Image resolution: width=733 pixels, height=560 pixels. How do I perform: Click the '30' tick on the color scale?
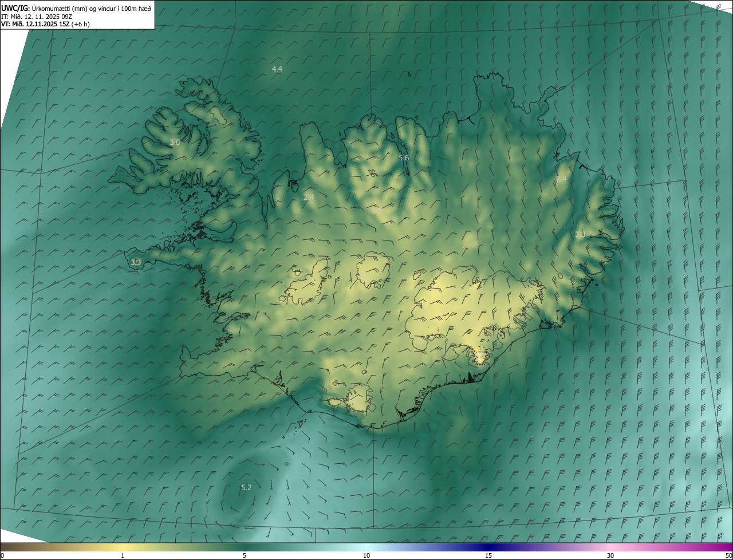[610, 555]
